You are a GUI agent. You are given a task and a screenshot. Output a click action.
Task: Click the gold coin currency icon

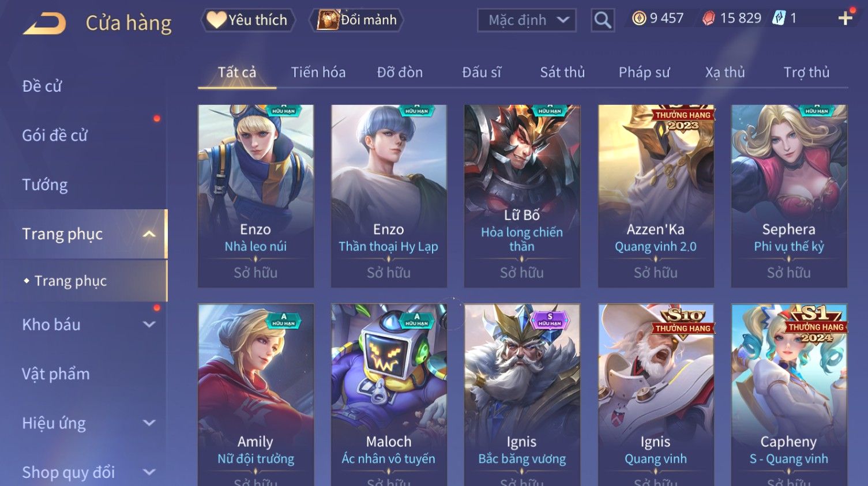coord(639,18)
